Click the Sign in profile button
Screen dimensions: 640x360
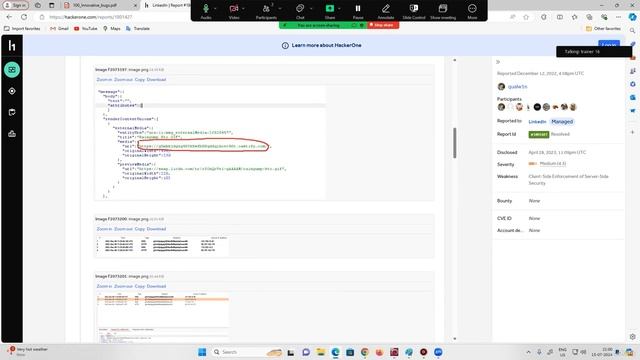click(16, 5)
